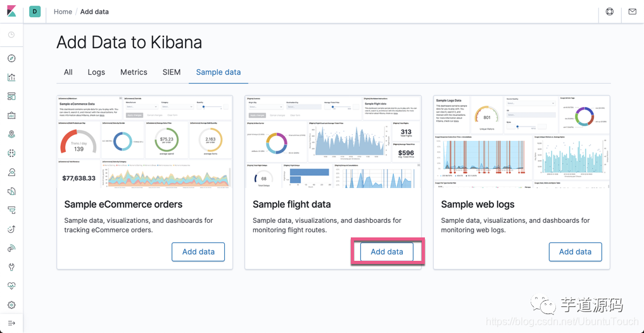Image resolution: width=644 pixels, height=333 pixels.
Task: Switch to the Metrics tab
Action: [134, 72]
